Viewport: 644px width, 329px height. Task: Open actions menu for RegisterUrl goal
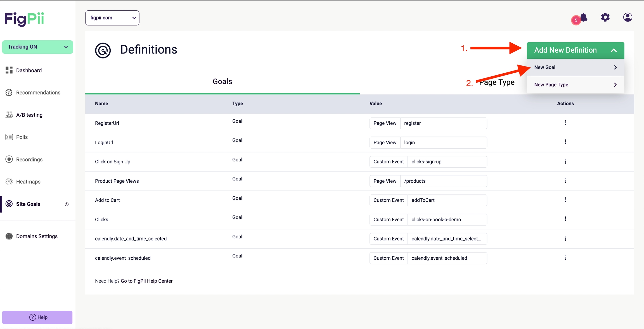coord(565,123)
